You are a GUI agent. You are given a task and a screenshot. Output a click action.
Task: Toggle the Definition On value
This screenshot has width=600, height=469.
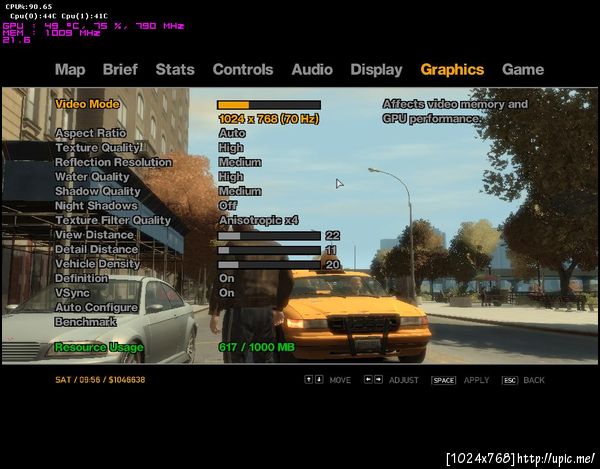(x=227, y=278)
